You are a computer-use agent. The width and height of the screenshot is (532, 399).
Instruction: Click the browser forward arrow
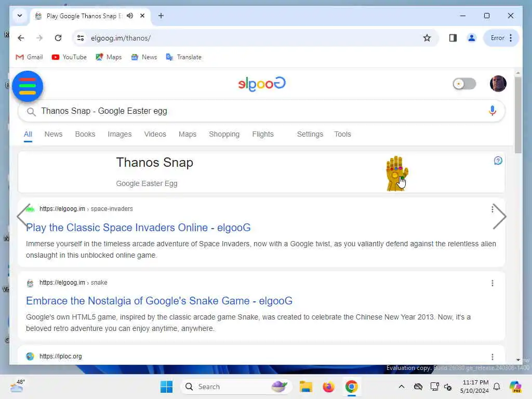(39, 38)
